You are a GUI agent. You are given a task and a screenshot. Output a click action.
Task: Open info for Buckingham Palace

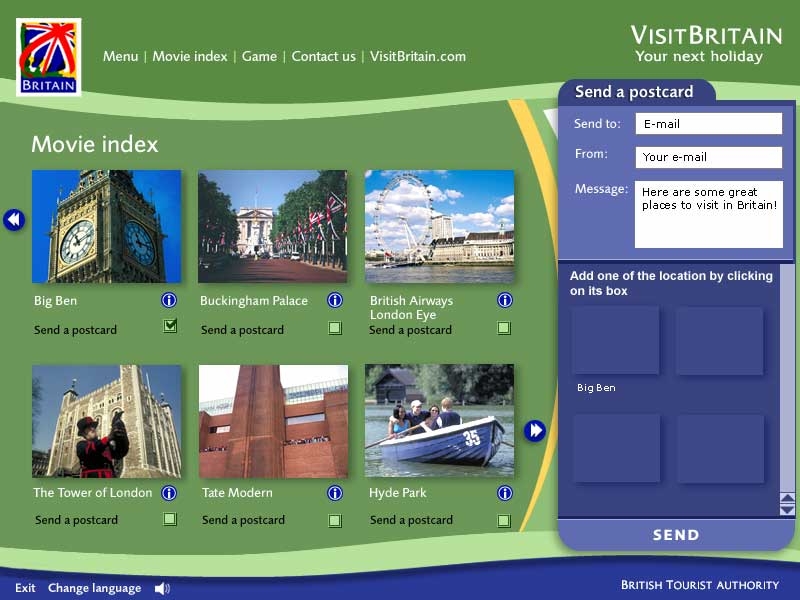pos(335,300)
